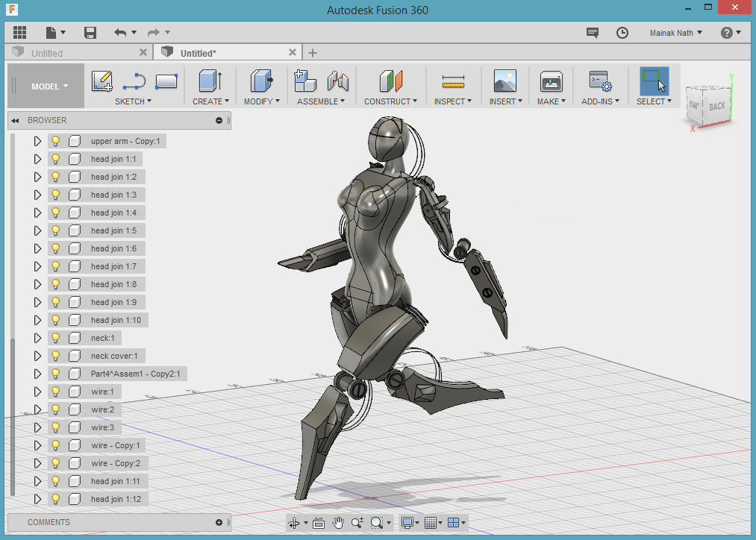Viewport: 756px width, 540px height.
Task: Open the data panel grid icon
Action: pyautogui.click(x=19, y=32)
